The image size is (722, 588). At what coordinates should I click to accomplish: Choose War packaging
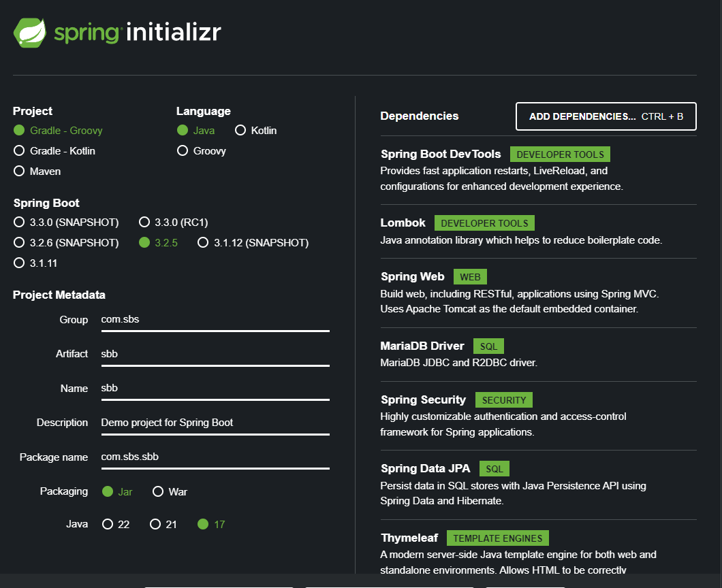tap(170, 492)
